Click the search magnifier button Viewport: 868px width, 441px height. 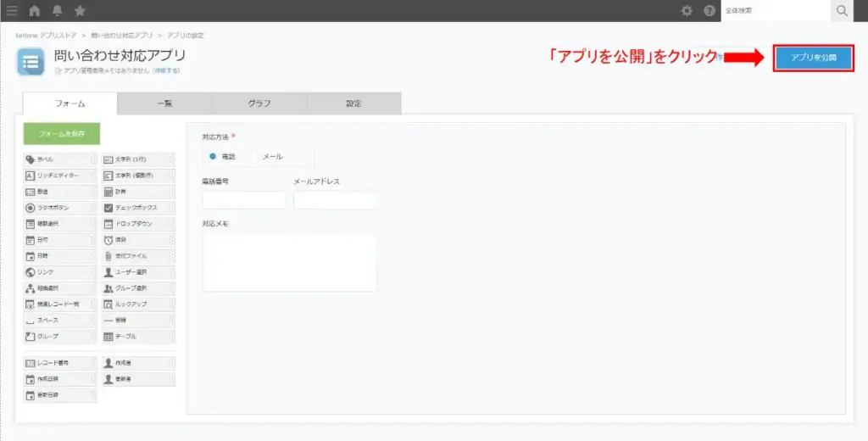point(842,10)
